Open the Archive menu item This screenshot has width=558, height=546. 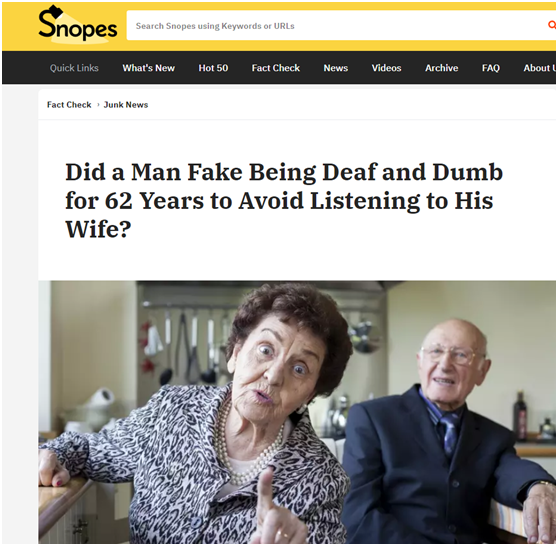coord(441,68)
